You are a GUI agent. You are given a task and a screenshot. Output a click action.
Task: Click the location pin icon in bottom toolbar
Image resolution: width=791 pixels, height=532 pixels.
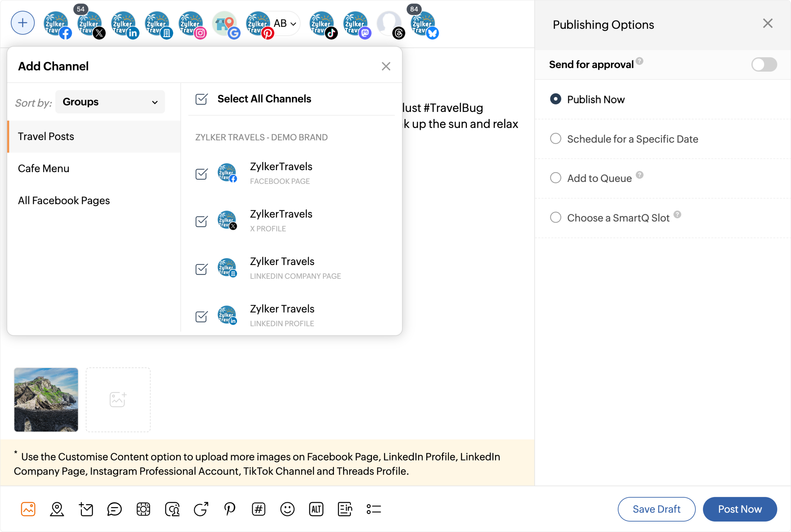click(x=57, y=509)
